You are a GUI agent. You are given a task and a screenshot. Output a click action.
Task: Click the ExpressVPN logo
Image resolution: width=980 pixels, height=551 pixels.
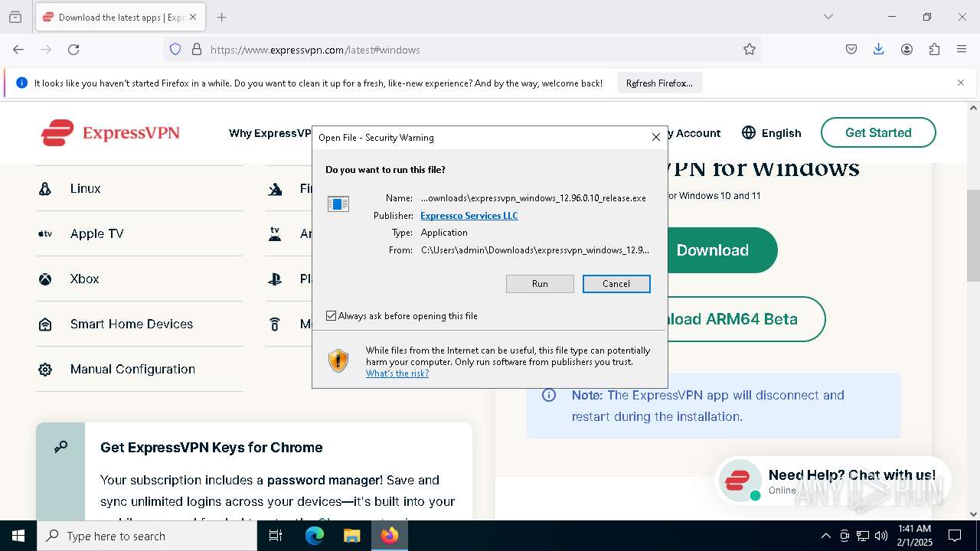point(110,133)
